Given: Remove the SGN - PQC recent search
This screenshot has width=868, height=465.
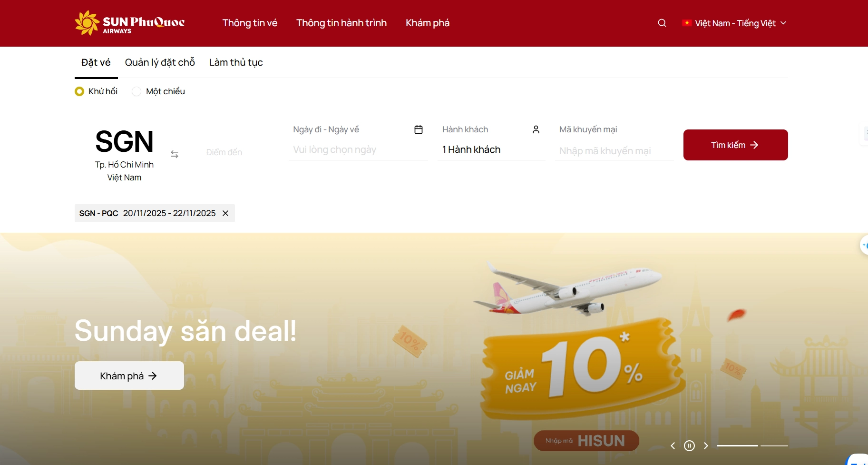Looking at the screenshot, I should point(225,213).
